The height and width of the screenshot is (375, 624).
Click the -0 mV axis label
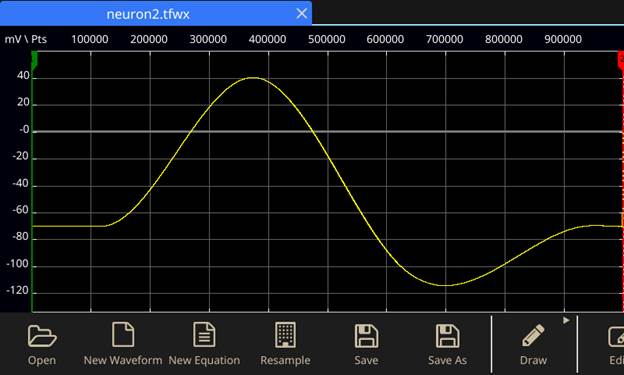pos(24,129)
